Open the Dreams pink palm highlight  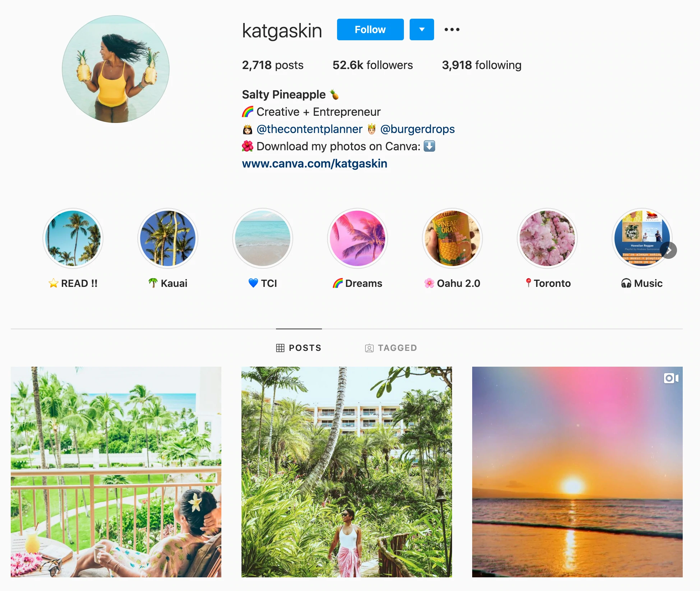coord(358,238)
